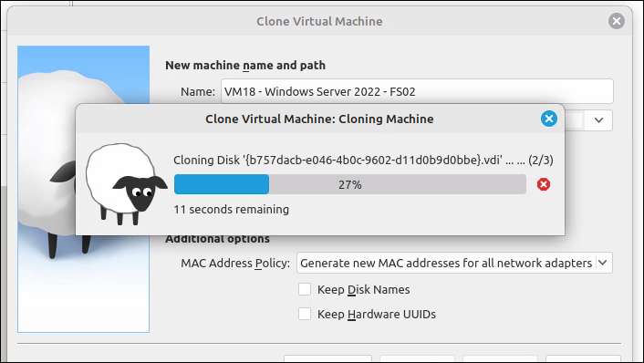This screenshot has width=644, height=363.
Task: Click the MAC Address Policy dropdown arrow
Action: click(603, 263)
